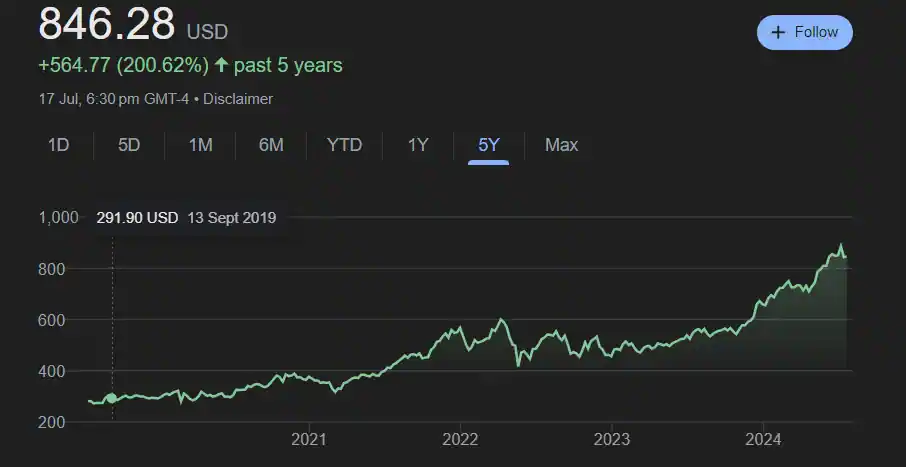Click the past 5 years label
906x467 pixels.
pos(288,65)
